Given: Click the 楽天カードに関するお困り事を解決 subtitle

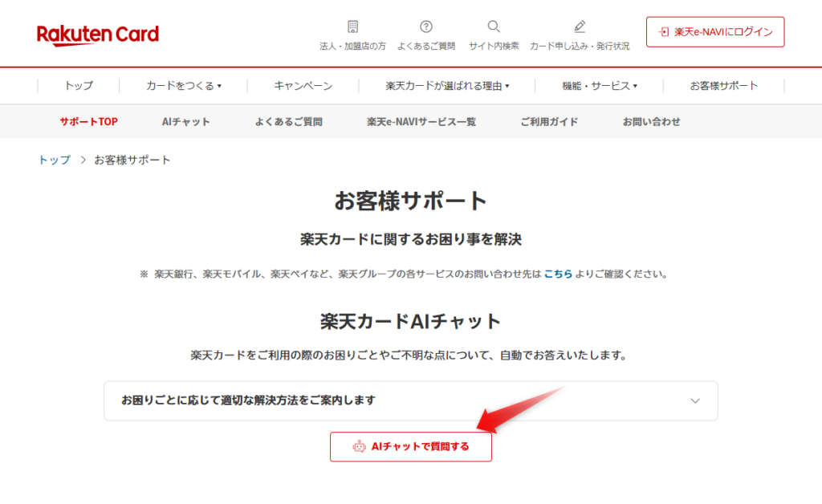Looking at the screenshot, I should (x=411, y=239).
